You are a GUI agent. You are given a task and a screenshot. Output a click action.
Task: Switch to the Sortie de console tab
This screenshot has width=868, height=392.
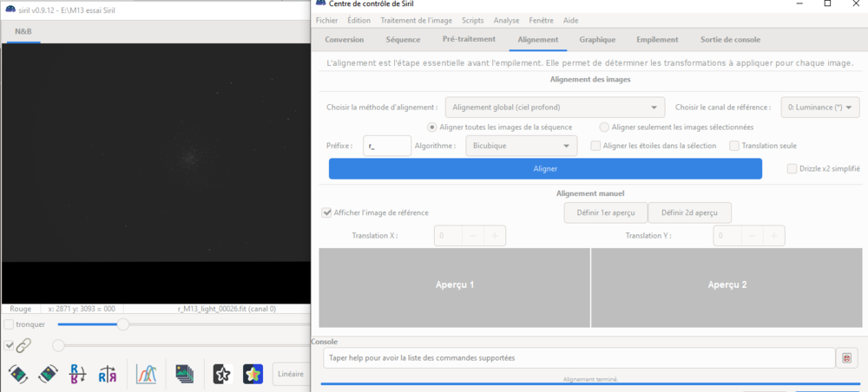(x=730, y=40)
